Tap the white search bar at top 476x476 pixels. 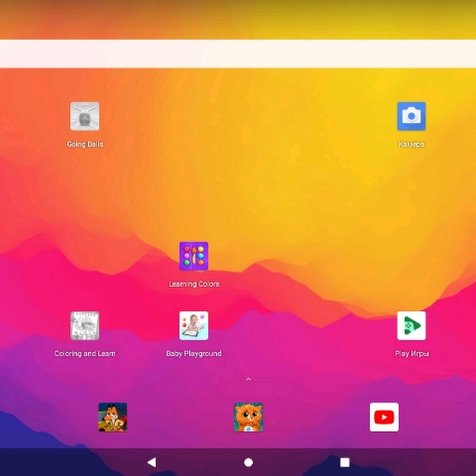tap(238, 54)
